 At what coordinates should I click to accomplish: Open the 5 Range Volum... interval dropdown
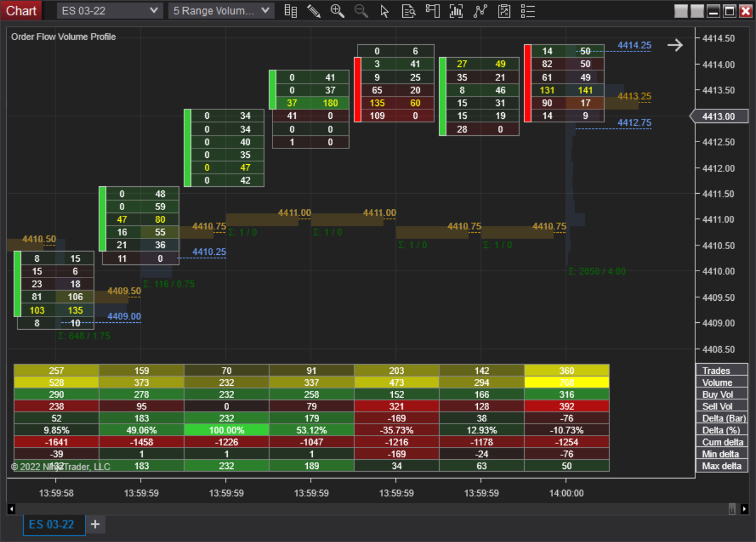(x=221, y=11)
